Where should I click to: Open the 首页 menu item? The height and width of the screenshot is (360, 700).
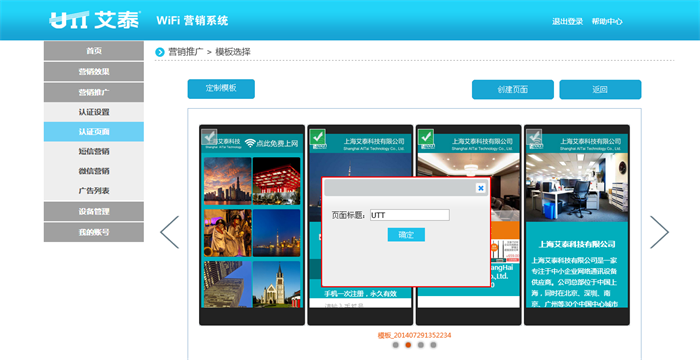(94, 51)
